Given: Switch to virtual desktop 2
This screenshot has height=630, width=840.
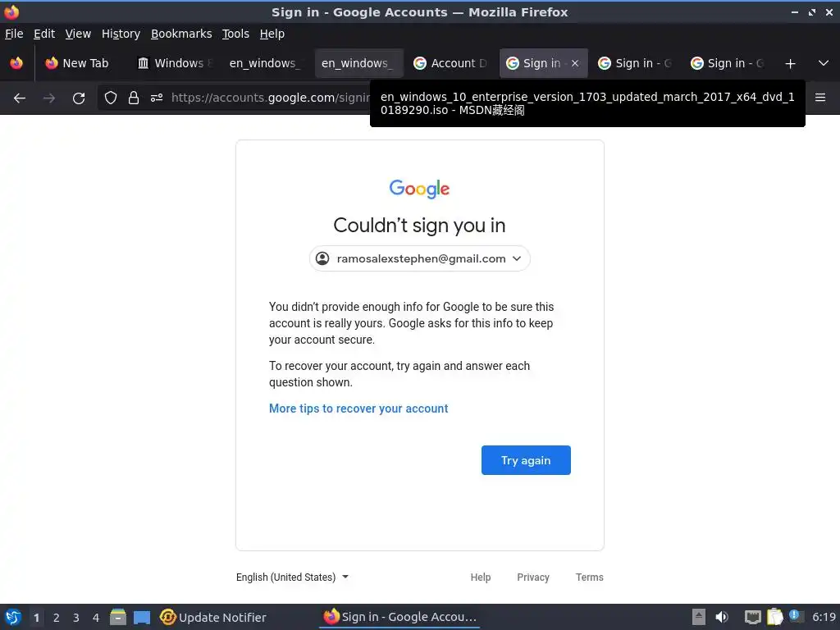Looking at the screenshot, I should (x=57, y=618).
